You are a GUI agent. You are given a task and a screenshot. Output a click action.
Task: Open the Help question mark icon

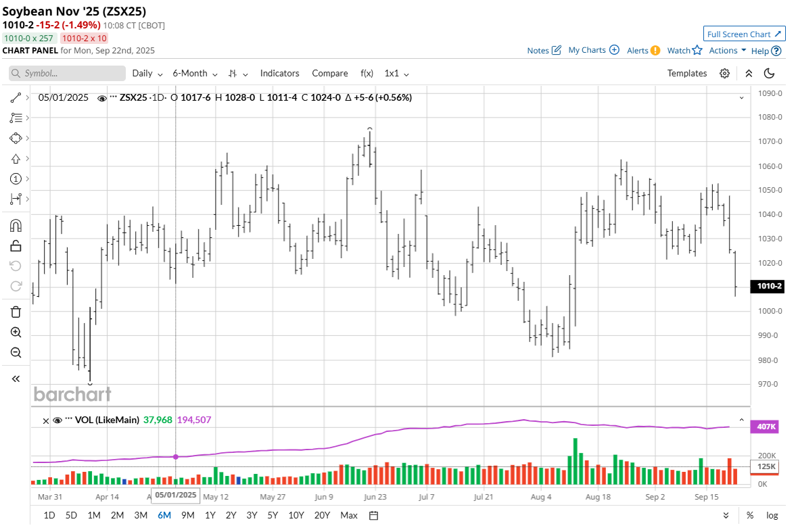tap(776, 51)
